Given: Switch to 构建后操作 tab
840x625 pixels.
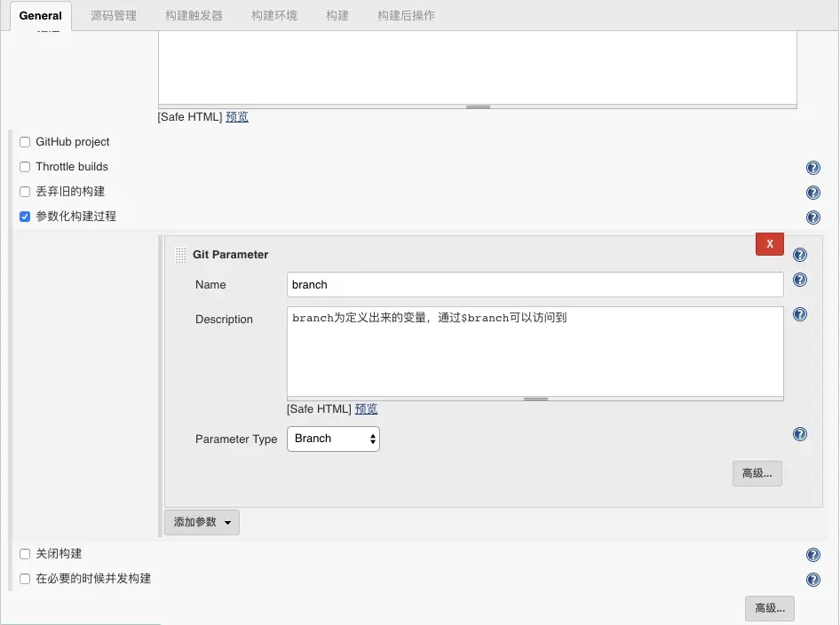Looking at the screenshot, I should pyautogui.click(x=406, y=15).
